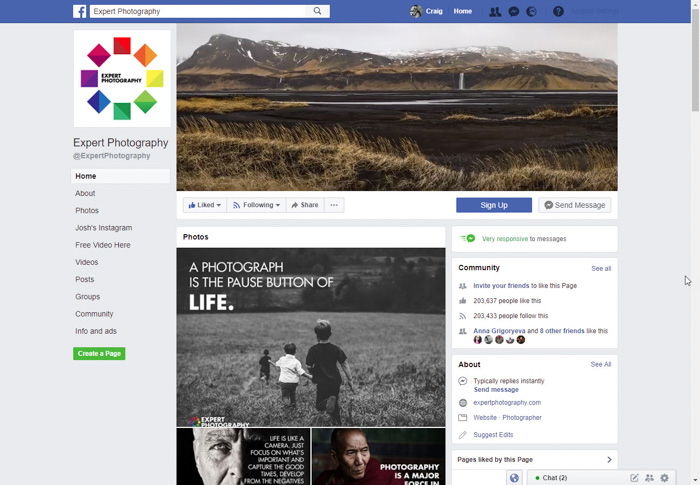Click the Facebook logo icon

click(79, 11)
